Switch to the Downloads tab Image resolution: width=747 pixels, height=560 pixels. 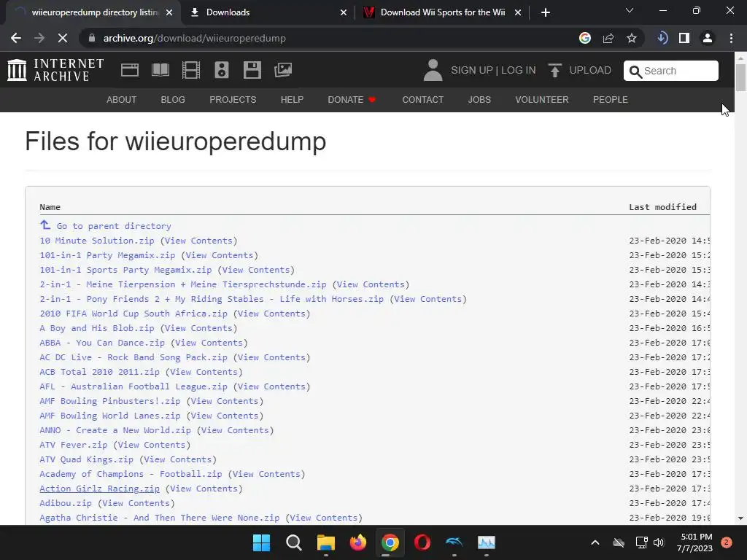pyautogui.click(x=267, y=12)
